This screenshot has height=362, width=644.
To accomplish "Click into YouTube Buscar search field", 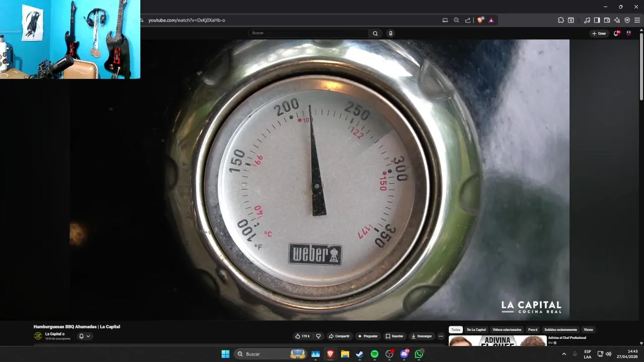I will pos(308,33).
